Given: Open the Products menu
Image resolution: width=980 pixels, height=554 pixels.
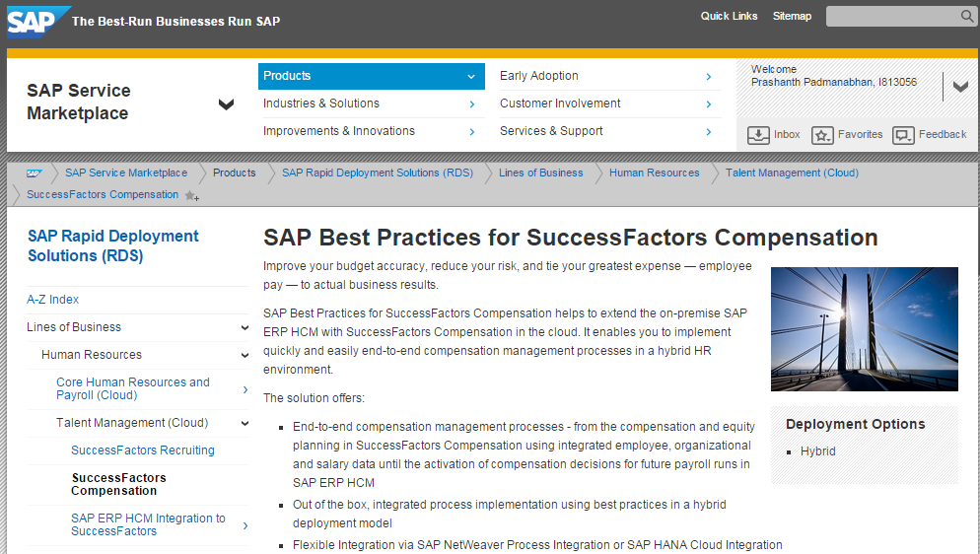Looking at the screenshot, I should [x=371, y=76].
